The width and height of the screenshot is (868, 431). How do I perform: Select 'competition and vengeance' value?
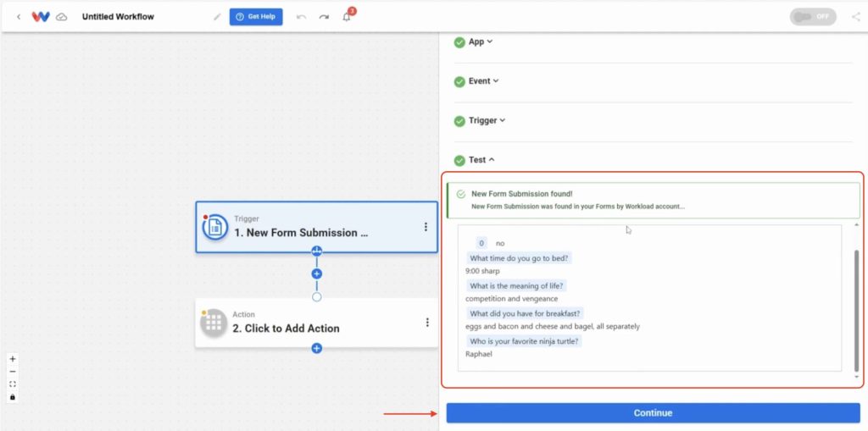pos(511,299)
